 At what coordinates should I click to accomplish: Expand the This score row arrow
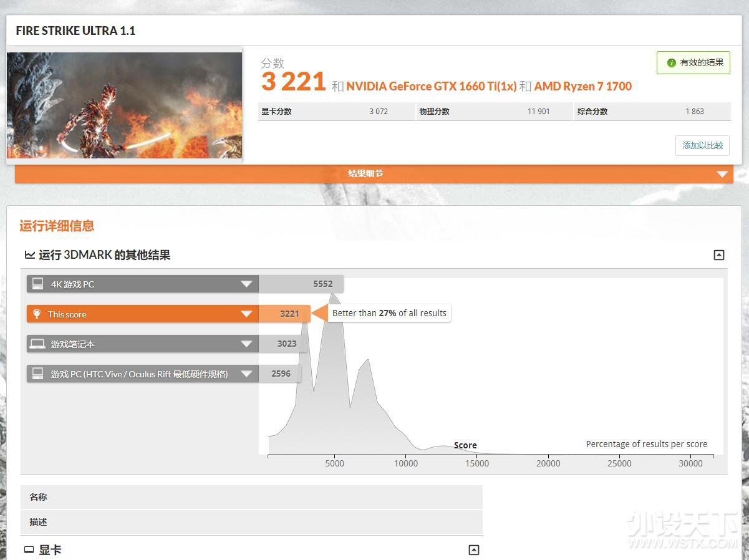point(246,314)
